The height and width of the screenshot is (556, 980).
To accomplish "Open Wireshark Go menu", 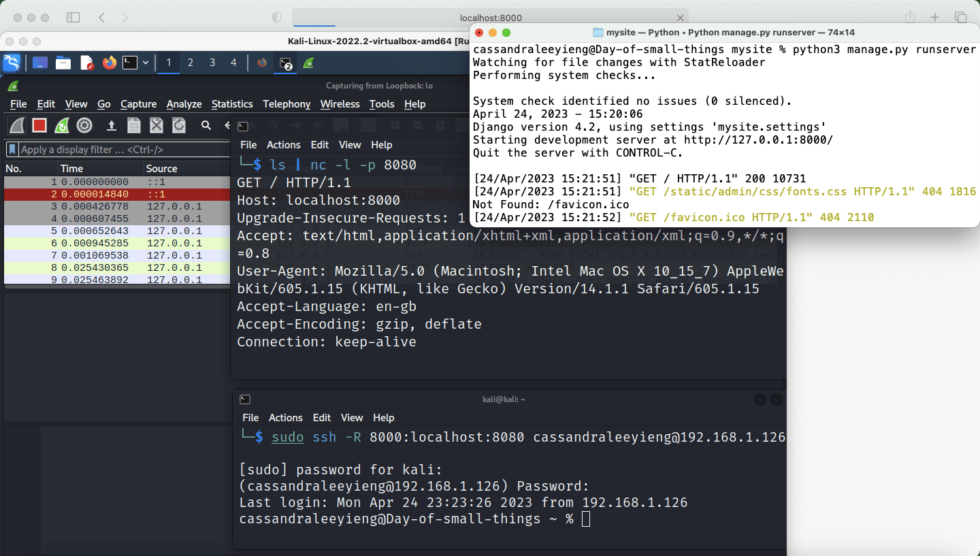I will pos(104,104).
